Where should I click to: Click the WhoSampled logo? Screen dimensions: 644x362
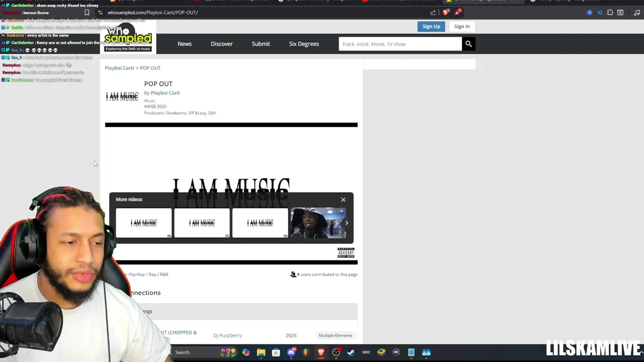128,38
